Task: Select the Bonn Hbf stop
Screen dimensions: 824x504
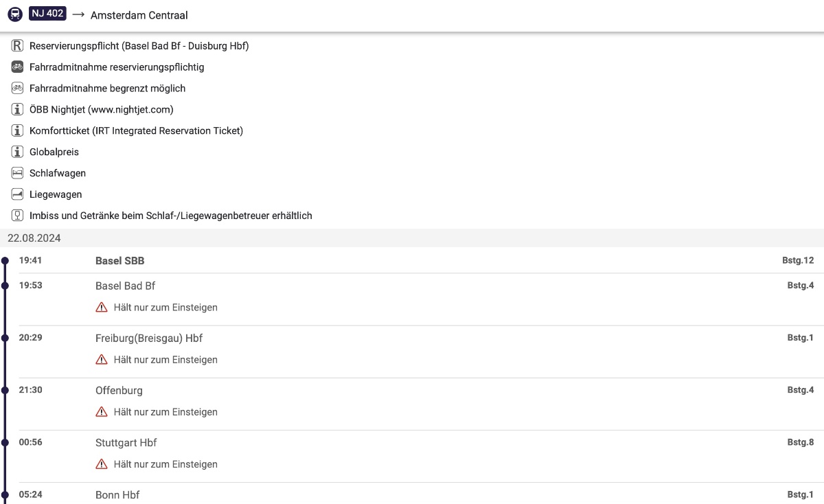Action: pos(117,495)
